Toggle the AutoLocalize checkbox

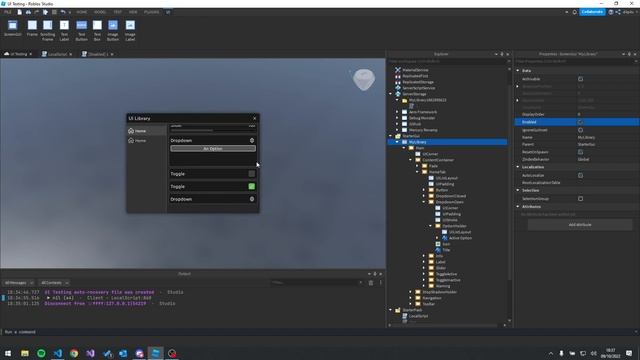580,175
